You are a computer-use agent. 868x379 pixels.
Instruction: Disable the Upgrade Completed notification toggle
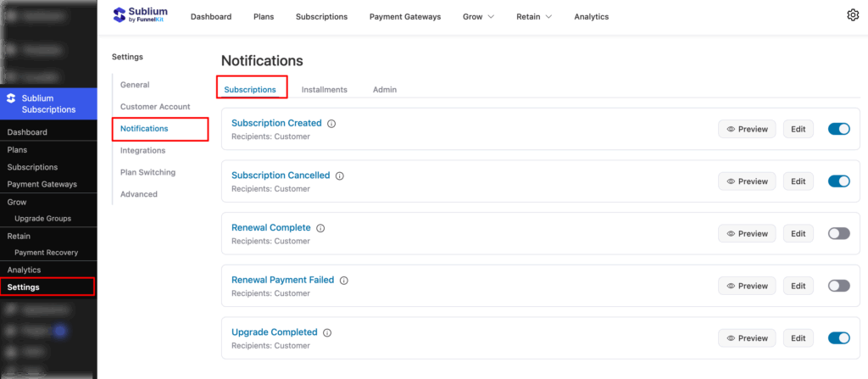[x=838, y=338]
